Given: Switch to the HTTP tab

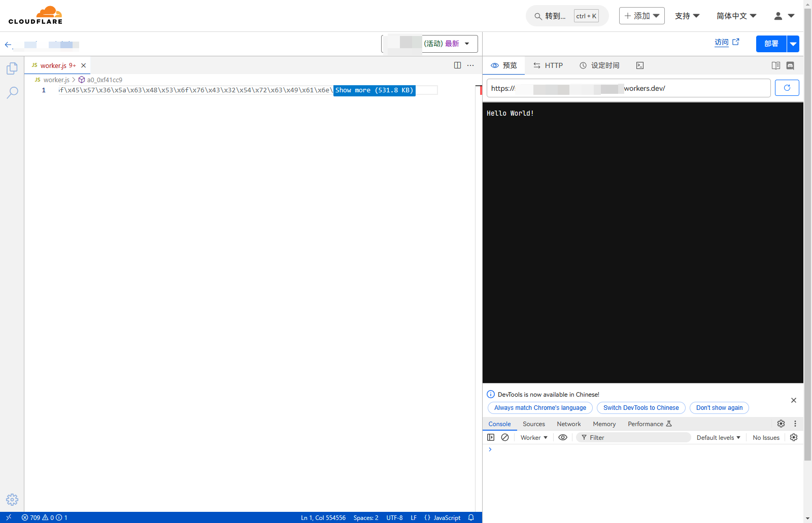Looking at the screenshot, I should [548, 65].
